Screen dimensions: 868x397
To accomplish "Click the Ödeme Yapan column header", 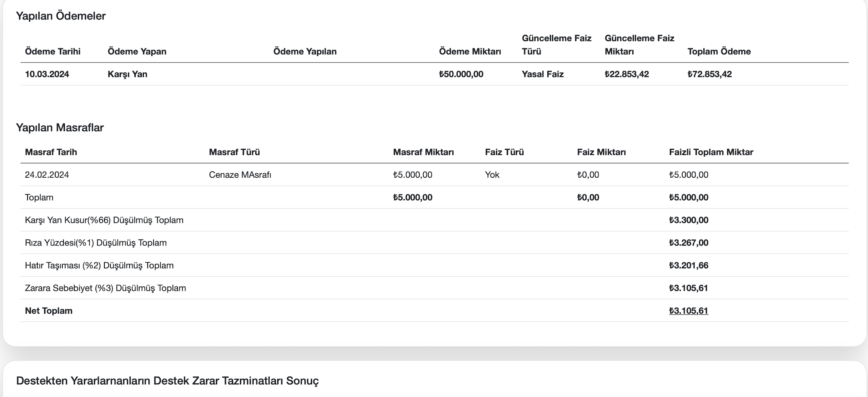I will (137, 51).
